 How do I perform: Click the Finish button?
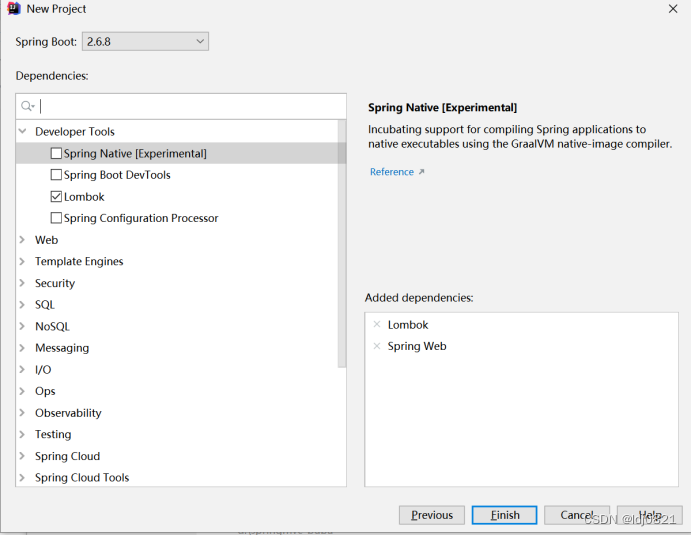(x=504, y=515)
